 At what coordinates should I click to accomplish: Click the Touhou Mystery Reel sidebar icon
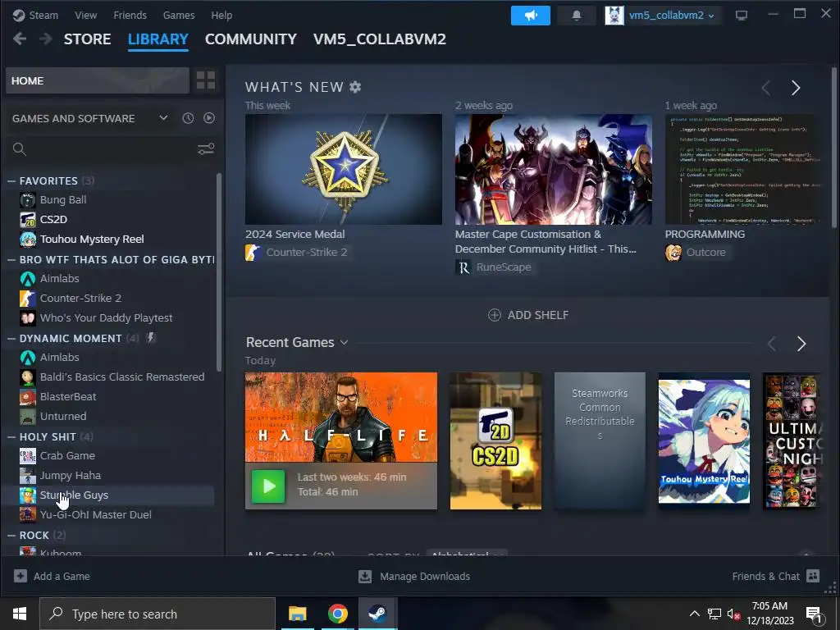(28, 240)
